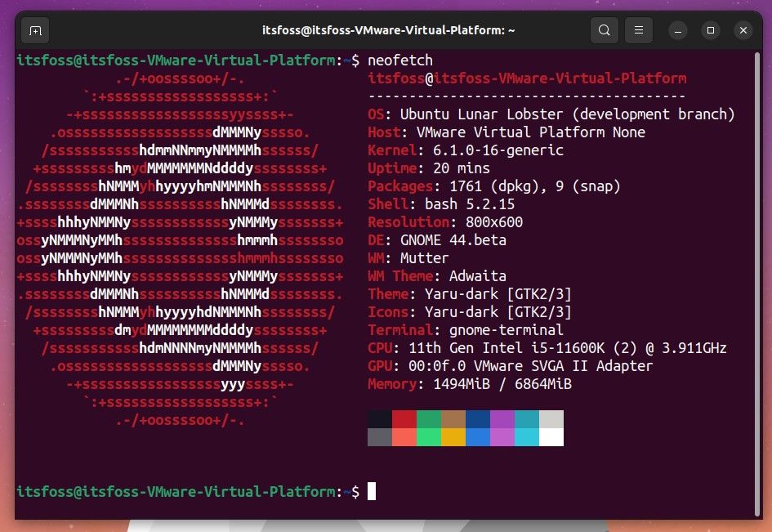Click the Resolution 800x600 value
The image size is (772, 532).
494,222
